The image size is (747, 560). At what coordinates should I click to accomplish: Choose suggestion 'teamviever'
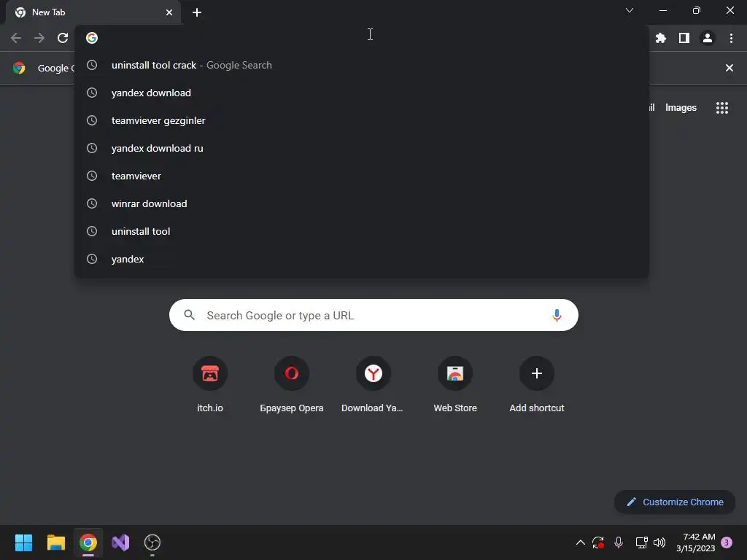[362, 176]
